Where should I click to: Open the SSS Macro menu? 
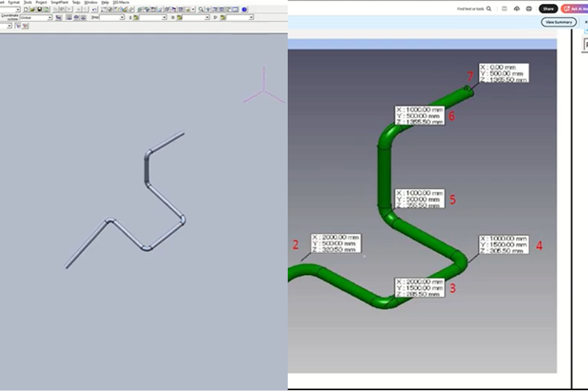(121, 2)
